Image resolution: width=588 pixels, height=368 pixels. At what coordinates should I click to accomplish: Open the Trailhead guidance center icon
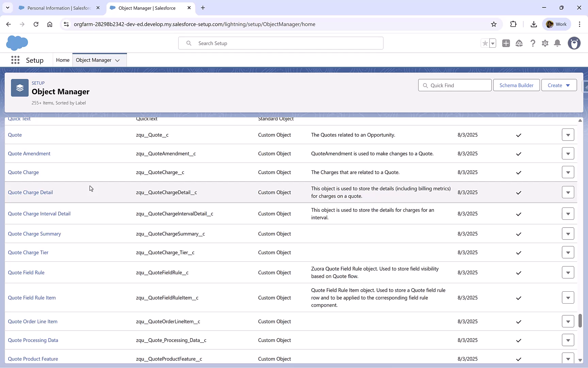tap(519, 43)
